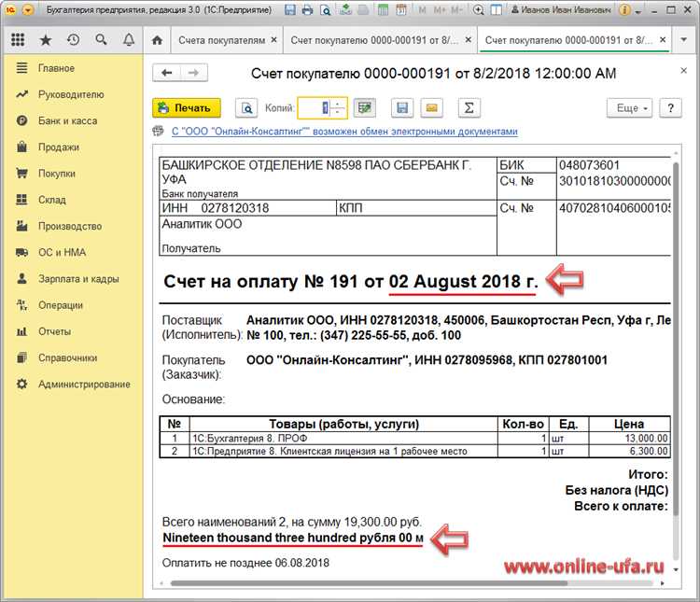Open dropdown arrow beside info icon

pyautogui.click(x=638, y=10)
